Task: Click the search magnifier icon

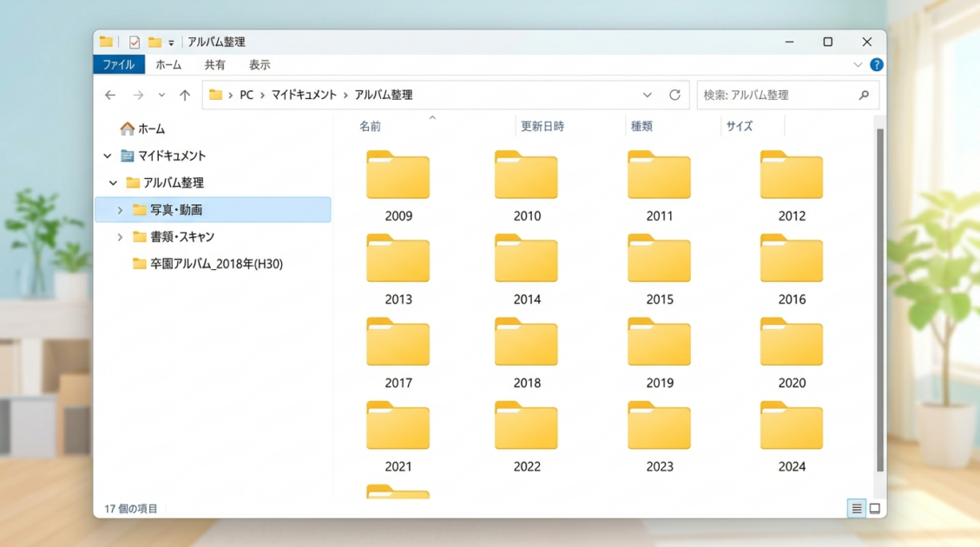Action: click(x=864, y=96)
